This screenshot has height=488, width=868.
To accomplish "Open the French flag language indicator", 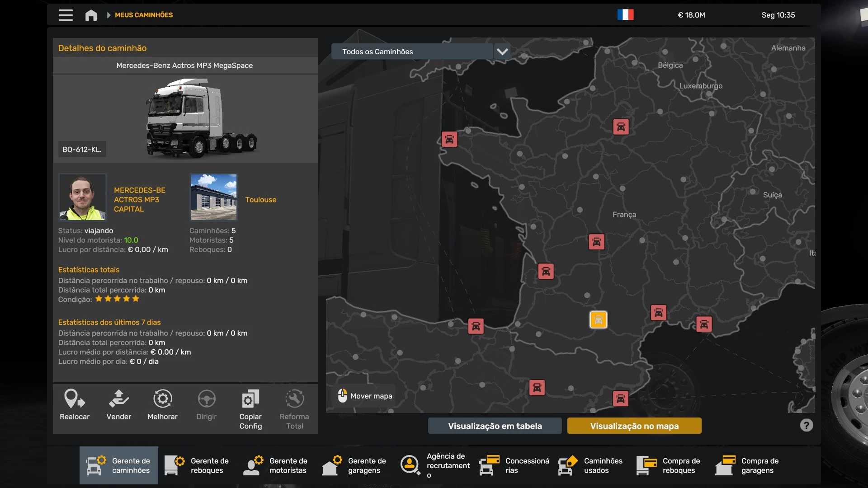I will (x=625, y=15).
